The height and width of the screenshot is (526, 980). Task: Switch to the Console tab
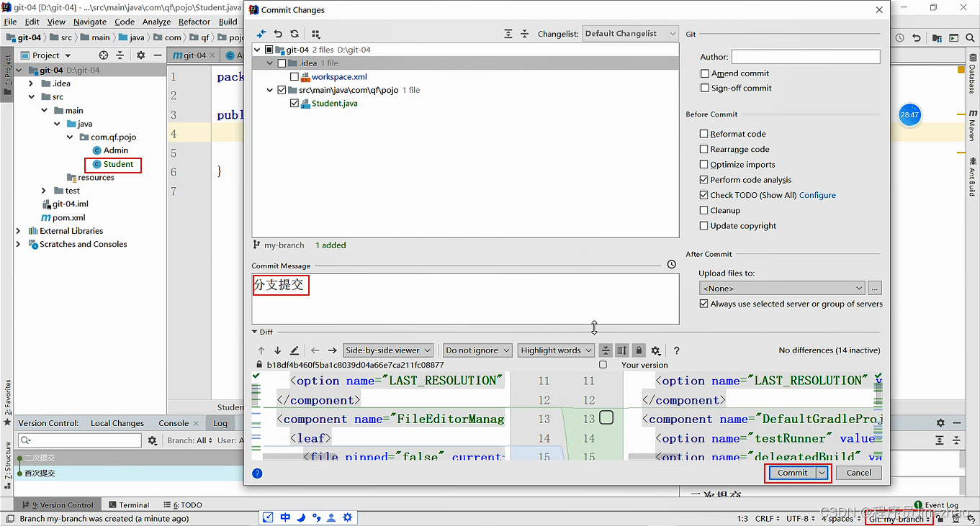[174, 423]
